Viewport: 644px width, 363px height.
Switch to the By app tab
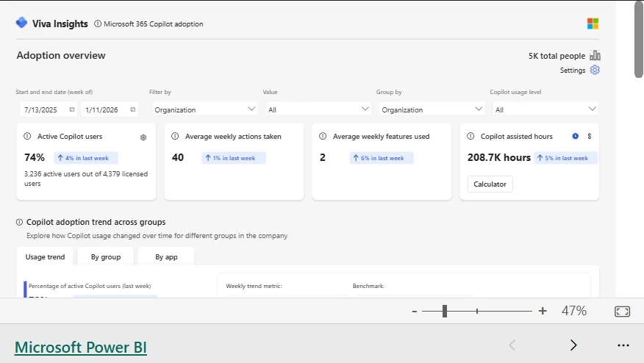[166, 256]
